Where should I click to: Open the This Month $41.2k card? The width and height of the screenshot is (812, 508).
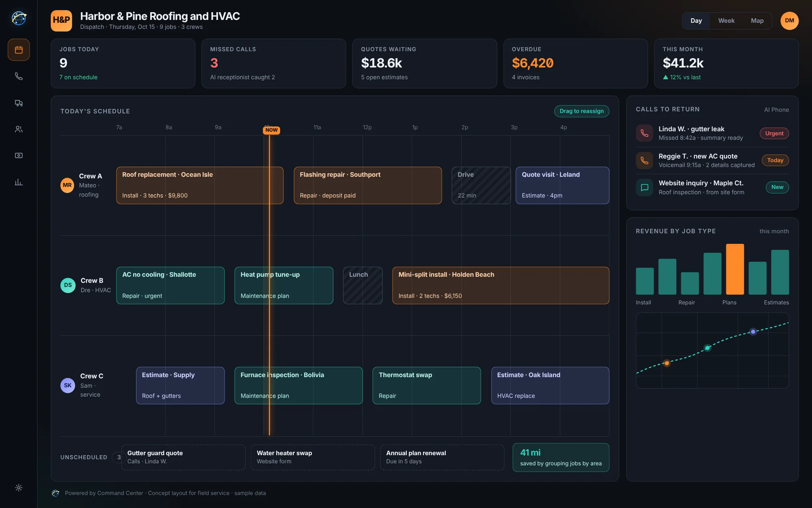click(x=726, y=63)
